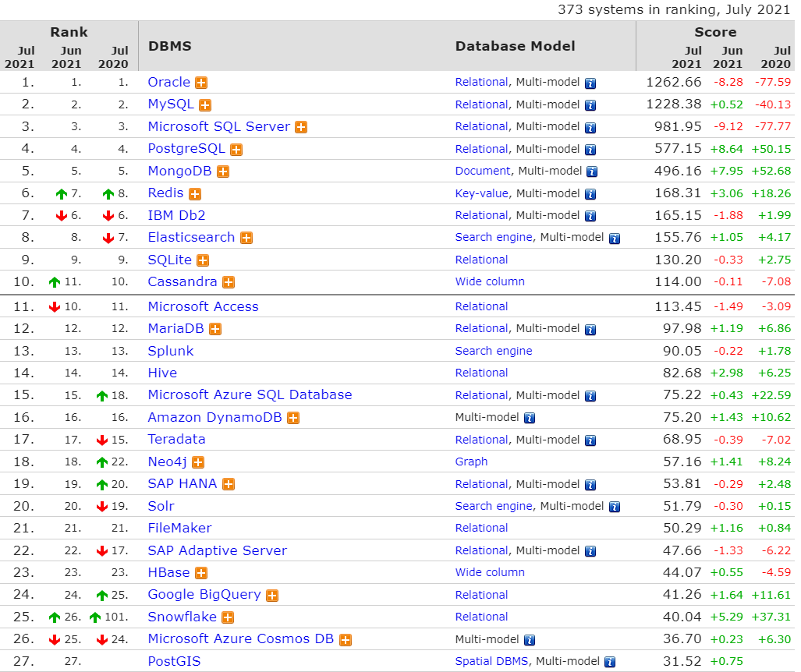Click Snowflake's +37.31 yearly score change
The width and height of the screenshot is (801, 672).
(771, 617)
